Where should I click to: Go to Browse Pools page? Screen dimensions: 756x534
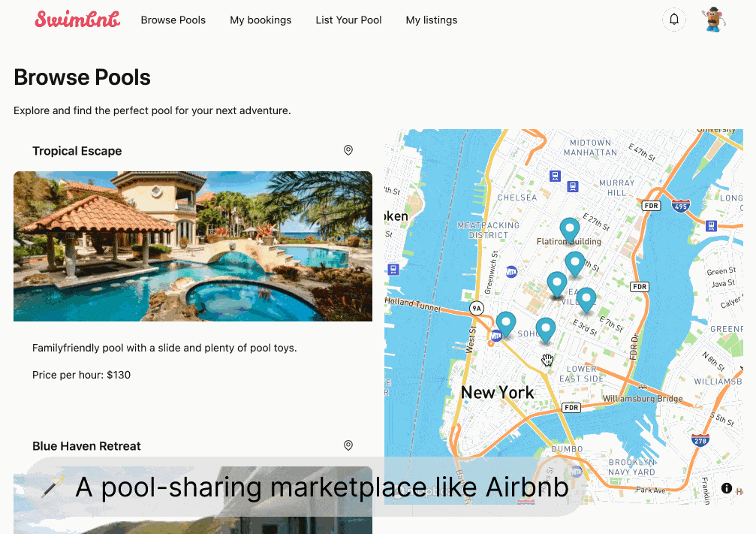point(173,20)
